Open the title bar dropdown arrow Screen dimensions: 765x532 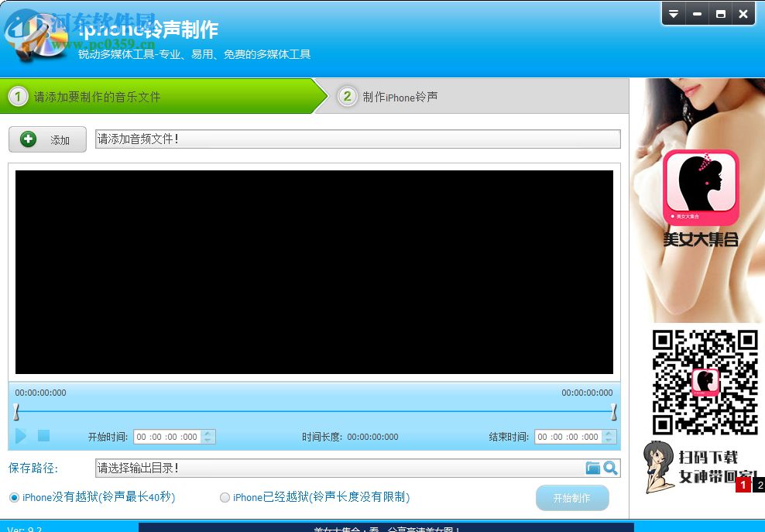click(x=673, y=13)
